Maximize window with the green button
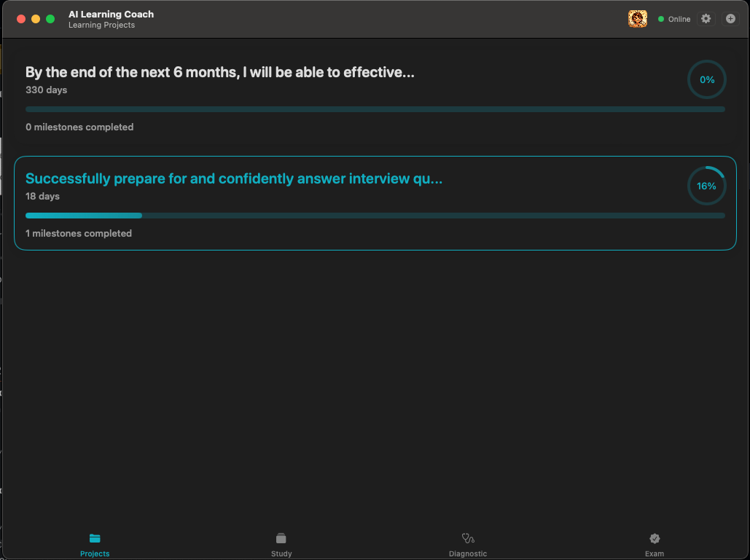Viewport: 750px width, 560px height. tap(50, 19)
